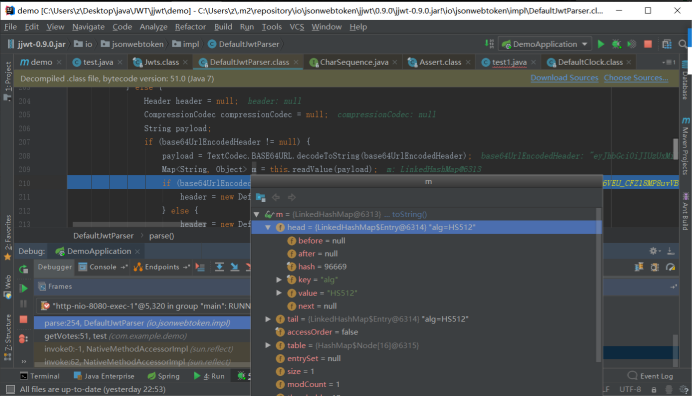The height and width of the screenshot is (396, 692).
Task: Open the Refactor menu
Action: click(x=190, y=27)
